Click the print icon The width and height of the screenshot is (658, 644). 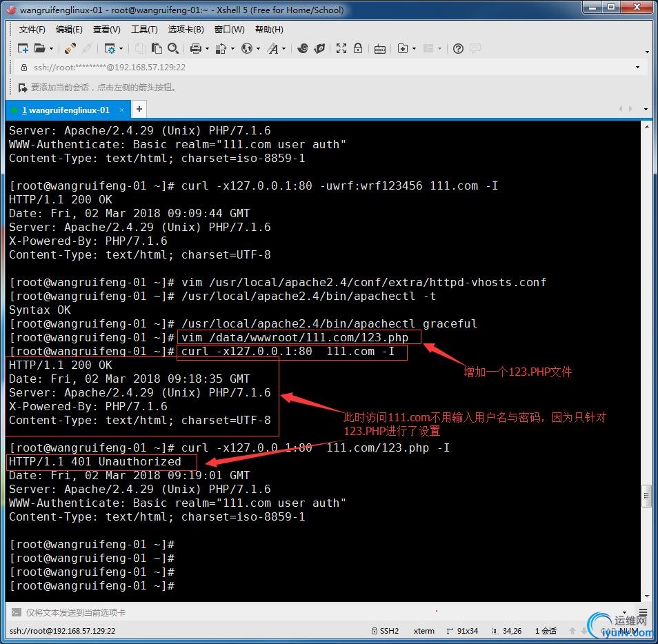click(x=195, y=49)
